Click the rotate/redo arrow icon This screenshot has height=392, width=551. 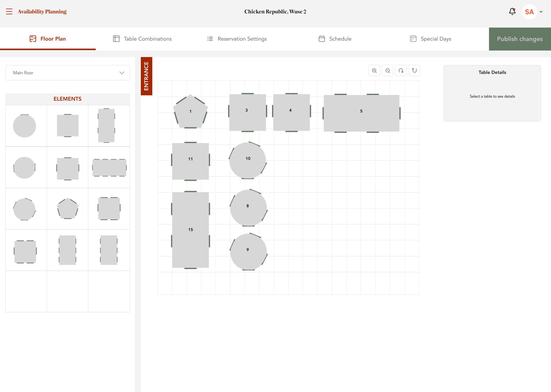[x=414, y=70]
